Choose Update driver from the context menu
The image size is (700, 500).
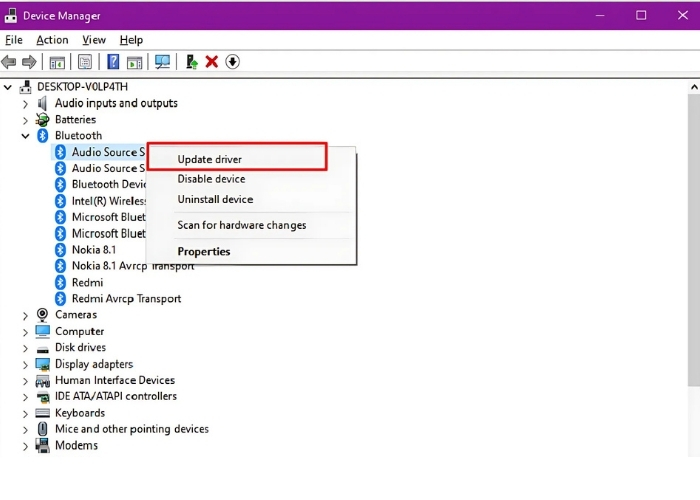[210, 159]
